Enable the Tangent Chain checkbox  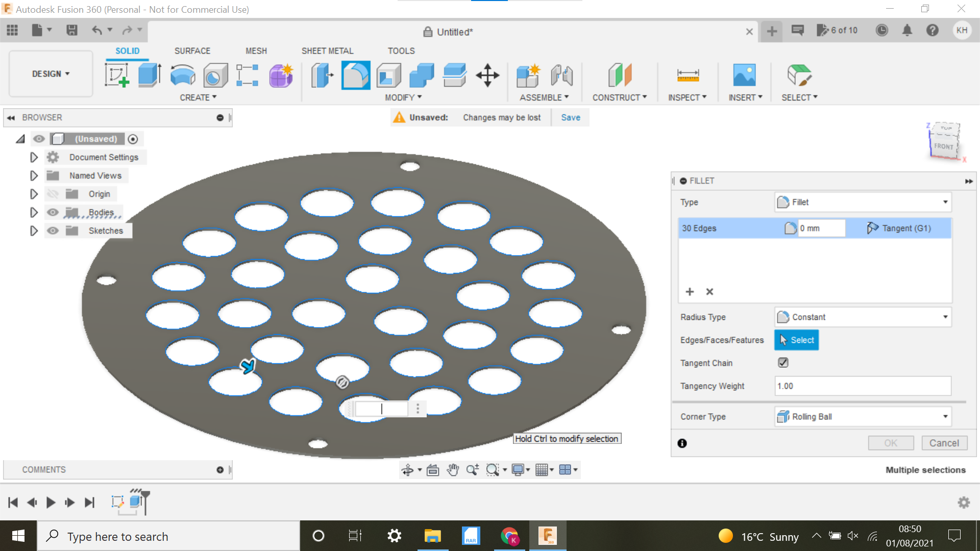click(783, 362)
